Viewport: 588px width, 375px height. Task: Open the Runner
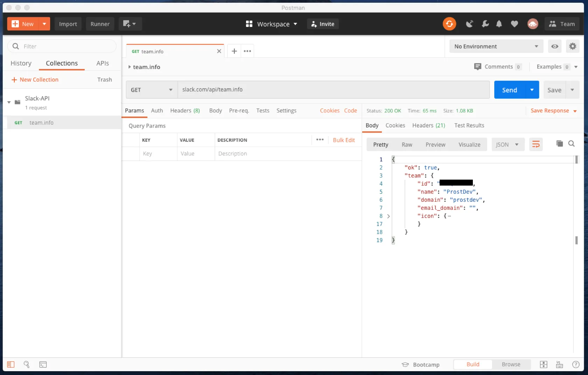[100, 24]
